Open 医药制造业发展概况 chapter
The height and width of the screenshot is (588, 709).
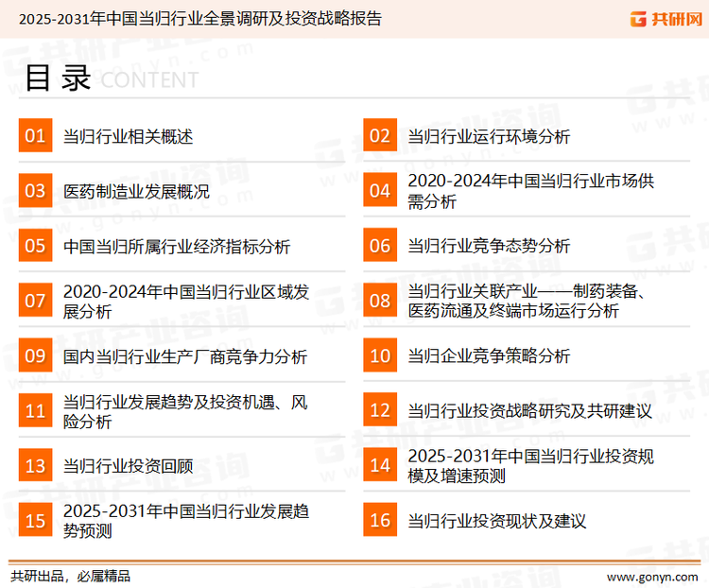[x=136, y=192]
